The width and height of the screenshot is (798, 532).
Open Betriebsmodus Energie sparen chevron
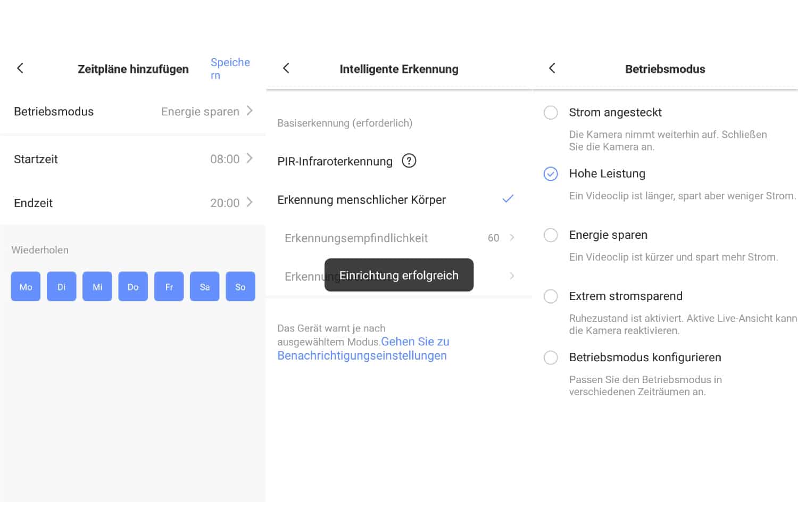[x=249, y=111]
